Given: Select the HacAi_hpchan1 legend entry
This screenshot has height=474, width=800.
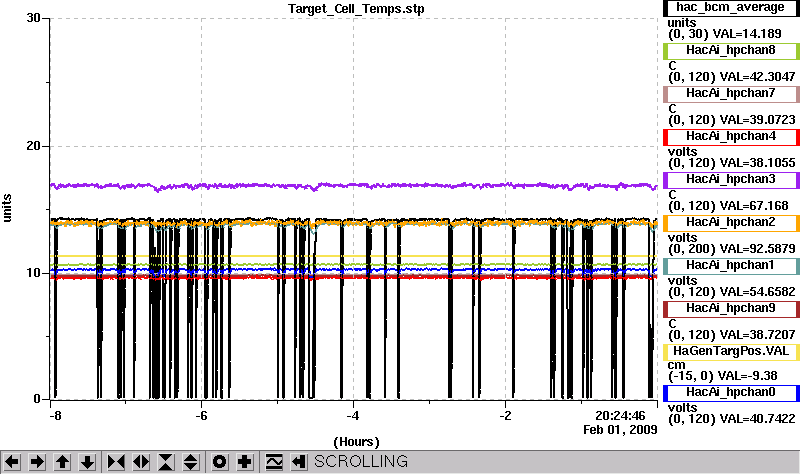Looking at the screenshot, I should (731, 265).
